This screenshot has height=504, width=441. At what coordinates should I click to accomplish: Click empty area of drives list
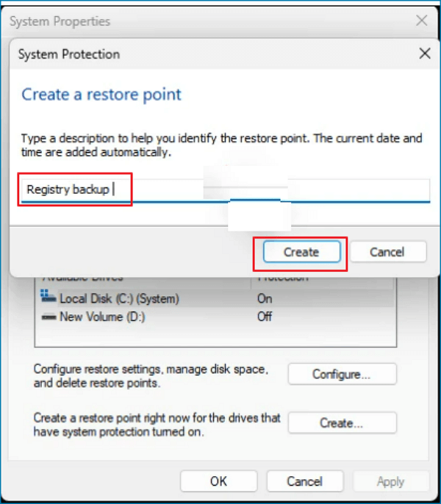click(x=215, y=336)
